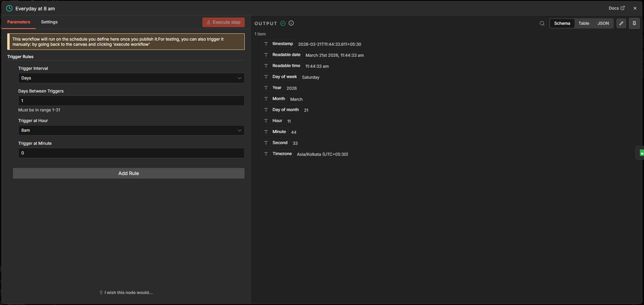
Task: Expand the Trigger at Hour dropdown
Action: point(131,130)
